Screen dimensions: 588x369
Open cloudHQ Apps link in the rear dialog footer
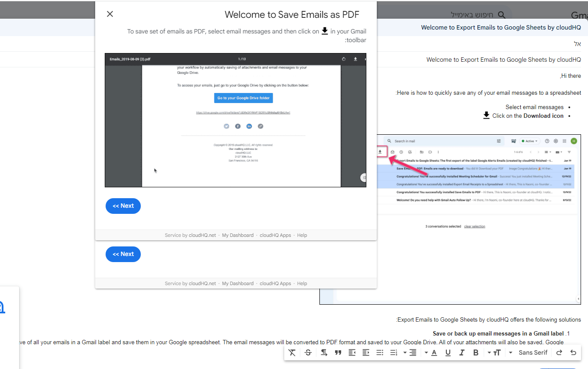[276, 283]
